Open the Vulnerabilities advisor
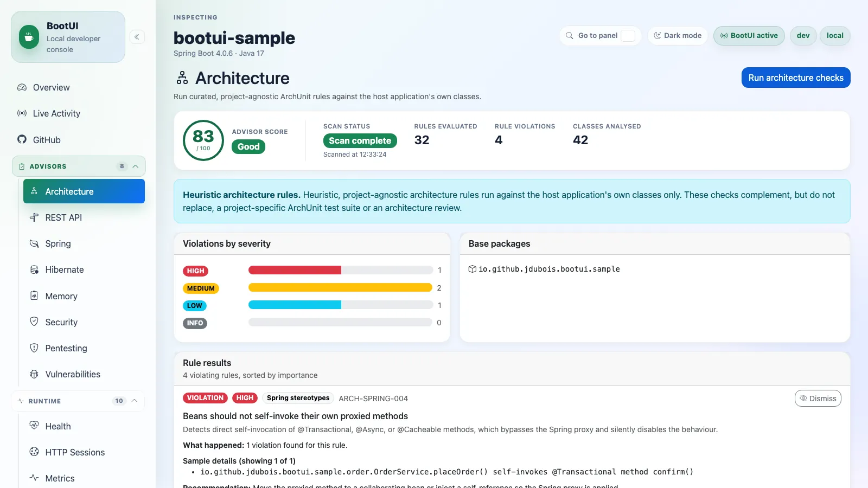The height and width of the screenshot is (488, 868). [84, 374]
